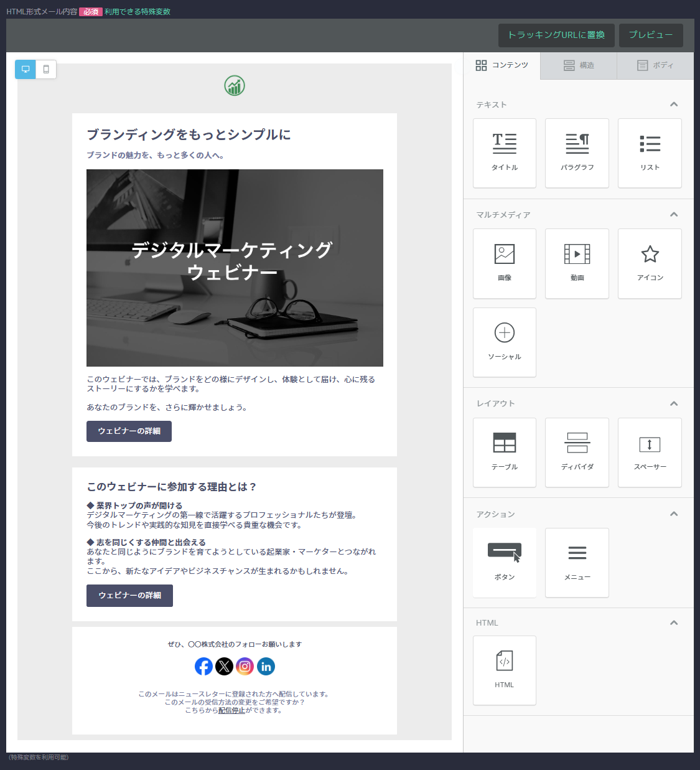The height and width of the screenshot is (770, 700).
Task: Select the text このメールはニュースレターに登録された方へ配信しています。
Action: 235,694
